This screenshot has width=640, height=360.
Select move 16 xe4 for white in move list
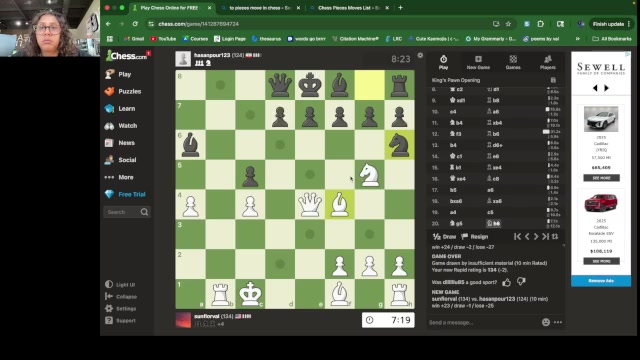click(458, 179)
